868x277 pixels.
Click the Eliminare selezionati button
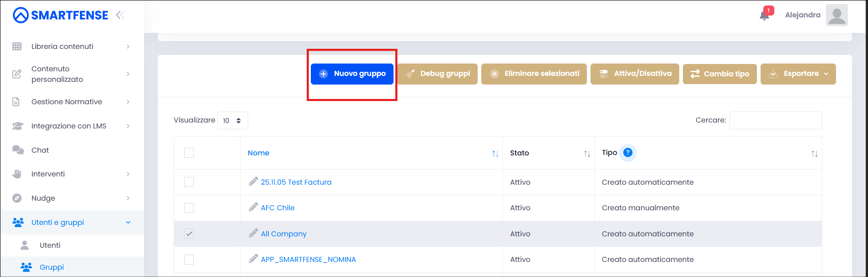click(534, 74)
